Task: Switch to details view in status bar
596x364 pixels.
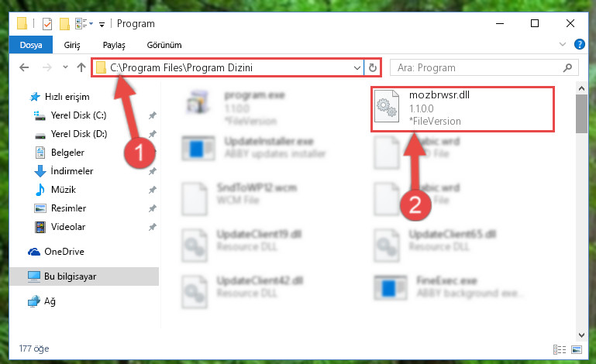Action: tap(559, 349)
